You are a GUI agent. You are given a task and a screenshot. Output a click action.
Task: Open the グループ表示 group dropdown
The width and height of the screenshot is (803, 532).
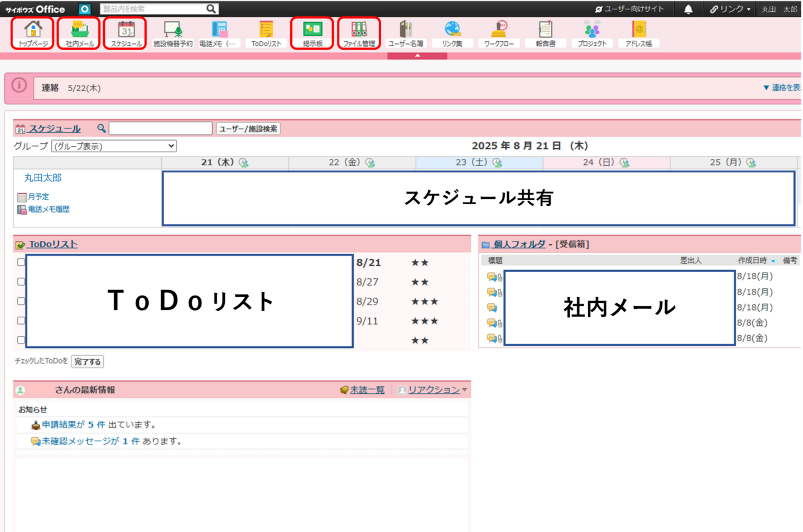tap(114, 146)
